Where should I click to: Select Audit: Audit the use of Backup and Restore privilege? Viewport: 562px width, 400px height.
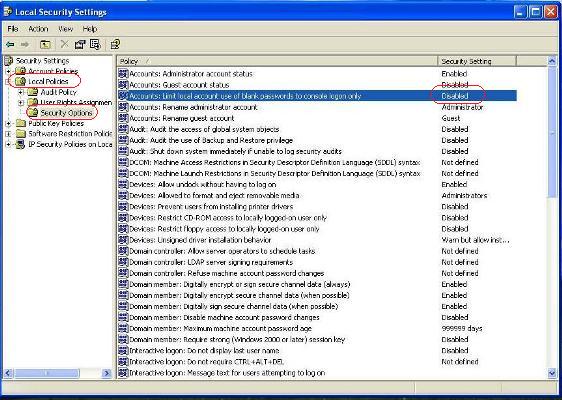point(317,141)
